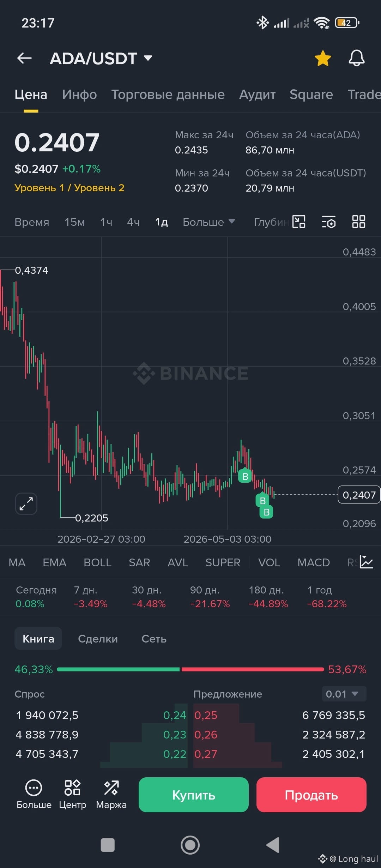The height and width of the screenshot is (868, 381).
Task: Tap the ask amount 6 769 335,5
Action: point(333,715)
